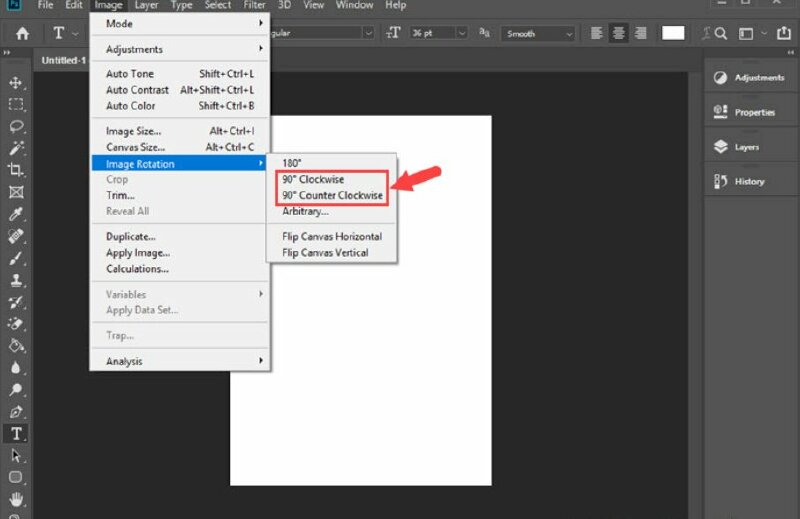Set center text alignment
Screen dimensions: 800x519
(618, 33)
